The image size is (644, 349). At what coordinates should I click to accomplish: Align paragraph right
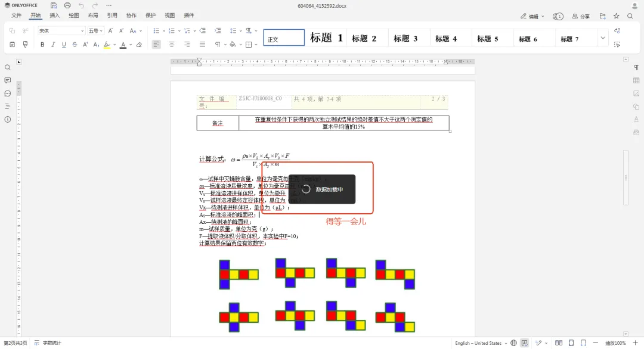187,44
